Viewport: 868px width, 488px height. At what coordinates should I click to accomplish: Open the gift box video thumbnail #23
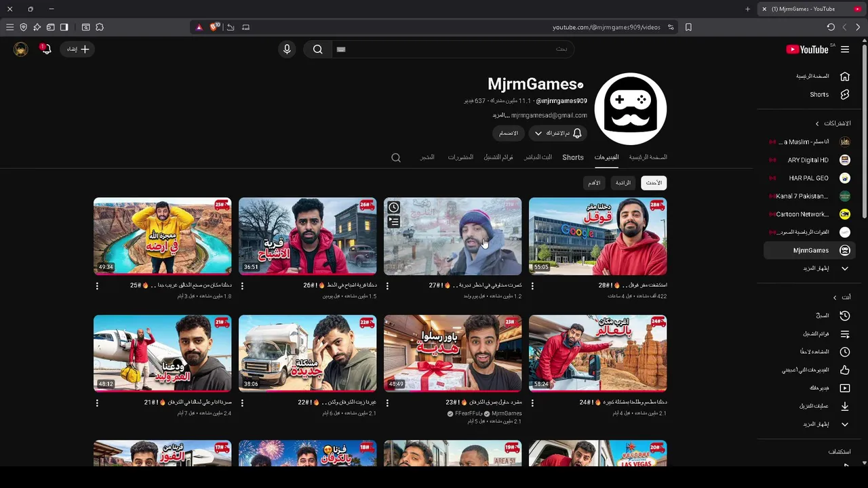tap(452, 353)
